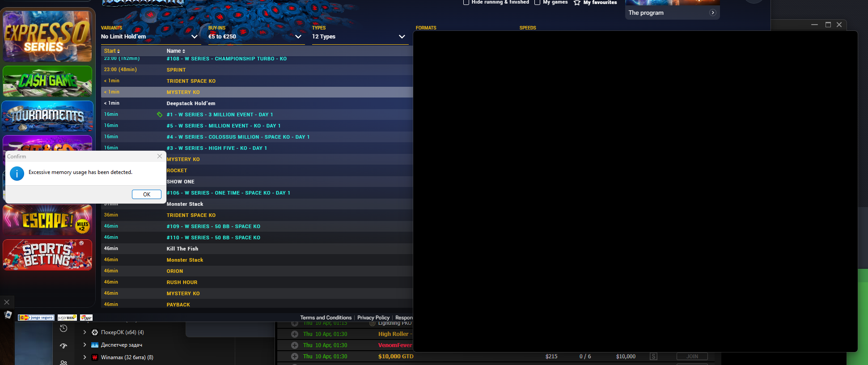This screenshot has width=868, height=365.
Task: Select the RUSH HOUR tournament row
Action: pos(257,282)
